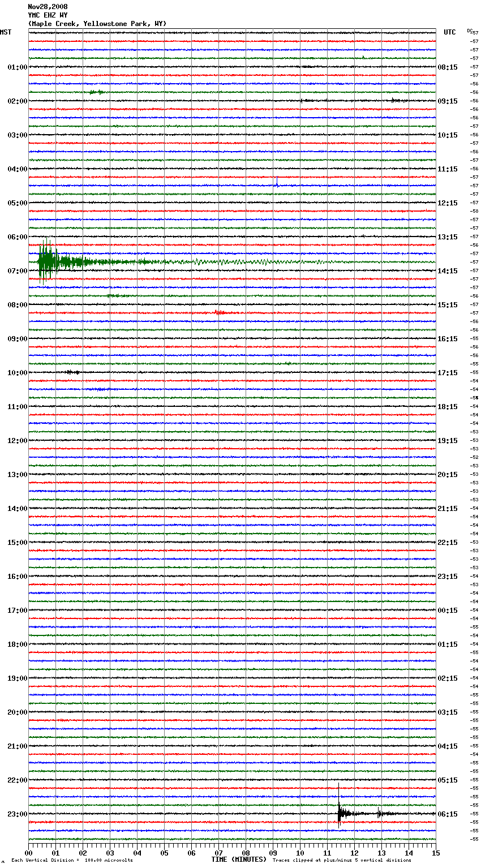Click the 08:15 UTC time label
This screenshot has height=868, width=481.
tap(448, 67)
